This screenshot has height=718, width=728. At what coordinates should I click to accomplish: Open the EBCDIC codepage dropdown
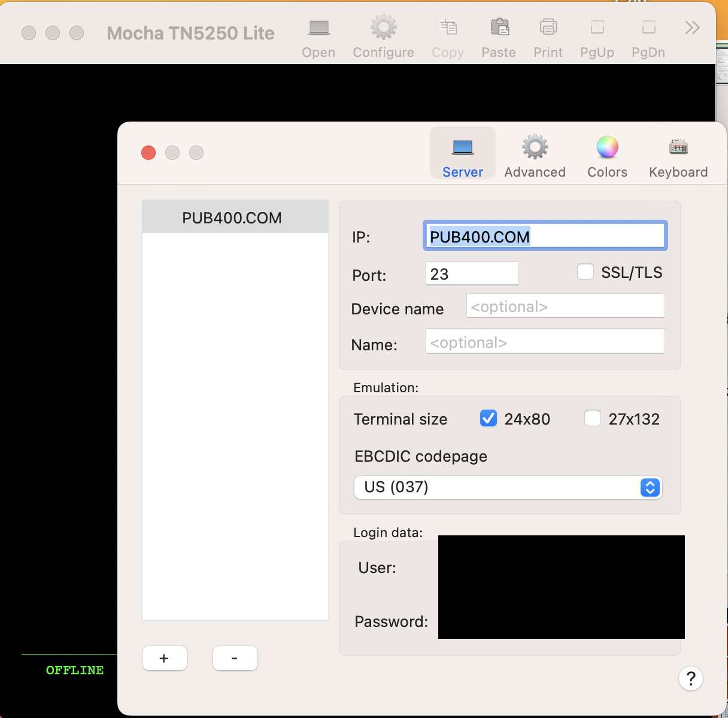click(650, 487)
